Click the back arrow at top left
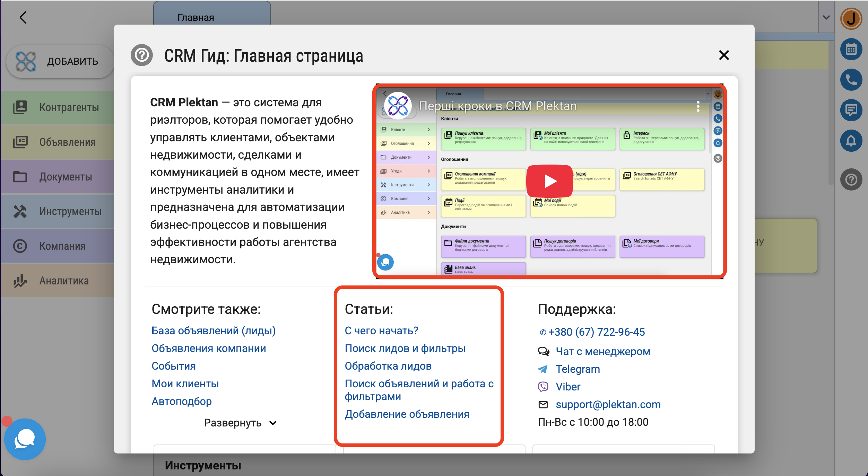Screen dimensions: 868x476 (23, 17)
